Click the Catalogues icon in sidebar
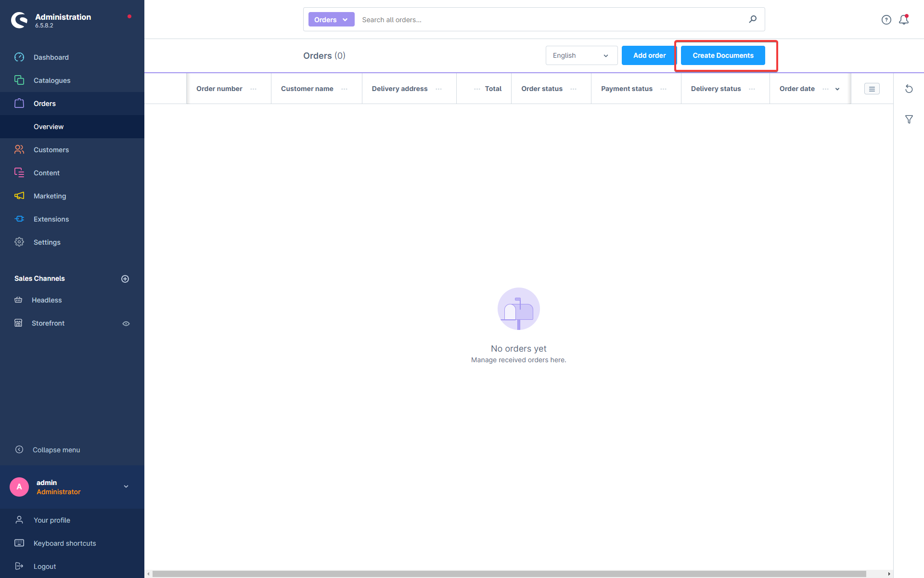 click(x=19, y=80)
